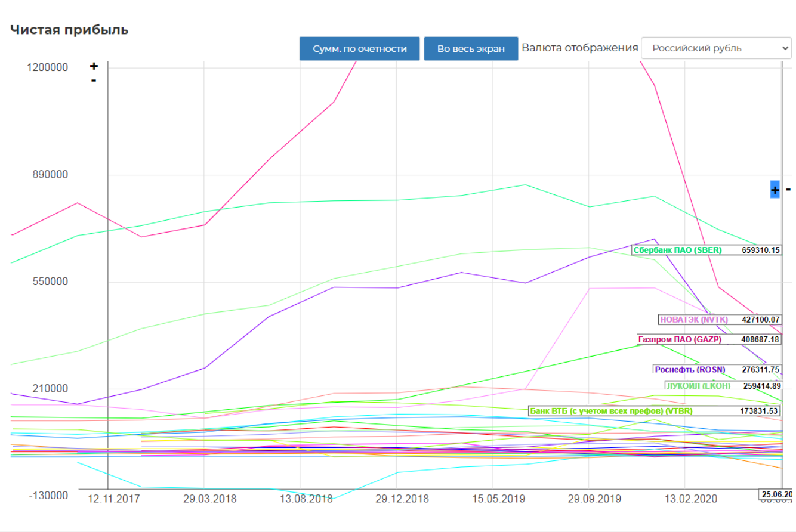Click the y-axis label 1200000
The width and height of the screenshot is (796, 532).
[x=47, y=67]
